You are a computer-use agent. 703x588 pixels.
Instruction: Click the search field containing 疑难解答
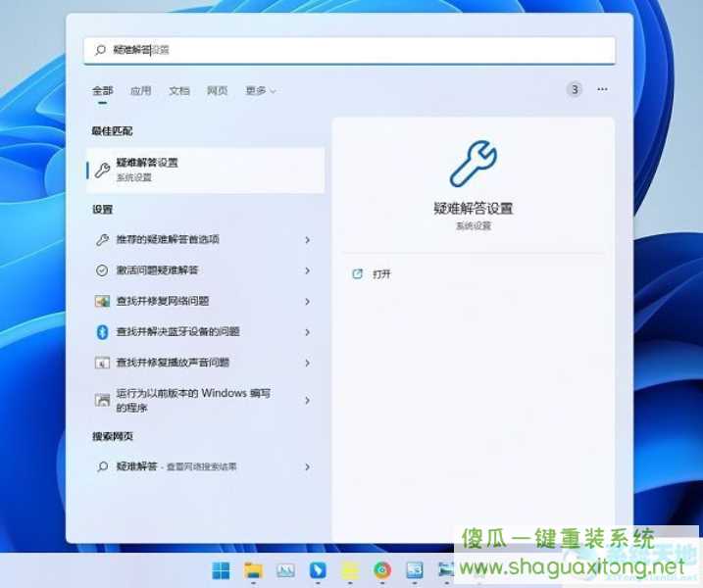pos(349,50)
